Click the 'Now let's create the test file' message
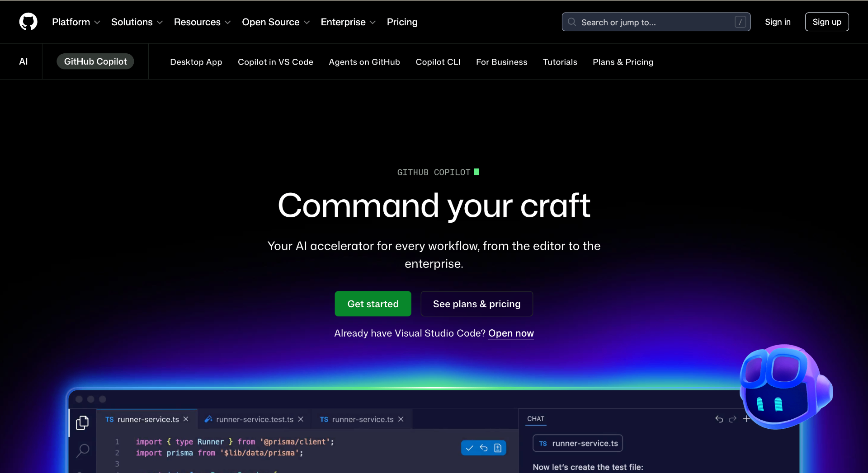Viewport: 868px width, 473px height. [588, 467]
